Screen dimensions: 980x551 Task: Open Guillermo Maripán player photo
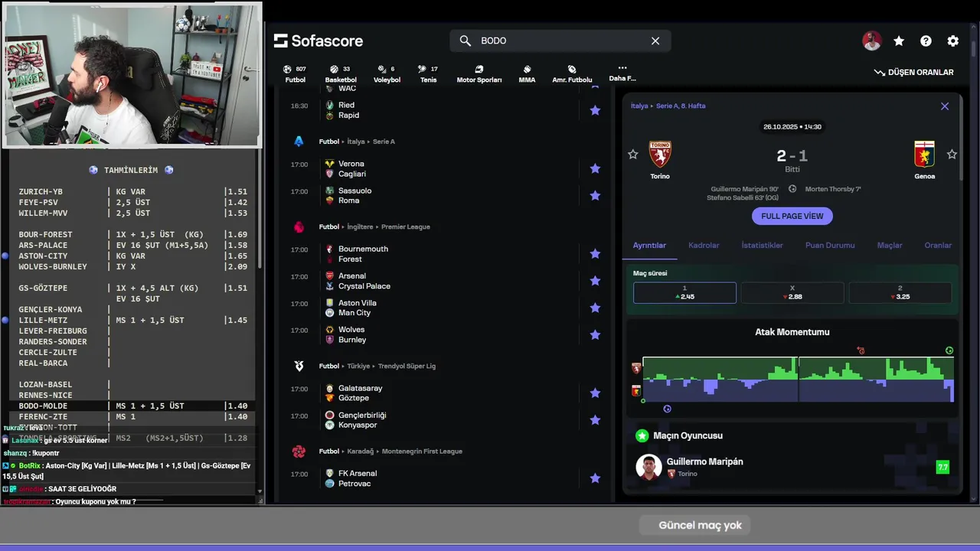pyautogui.click(x=648, y=467)
